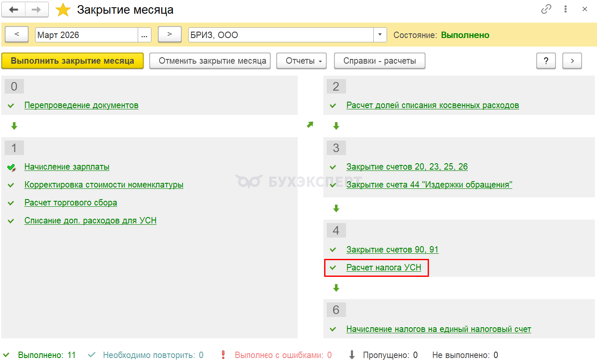Click checkmark beside Закрытие счетов 90, 91
Image resolution: width=597 pixels, height=364 pixels.
pyautogui.click(x=333, y=250)
